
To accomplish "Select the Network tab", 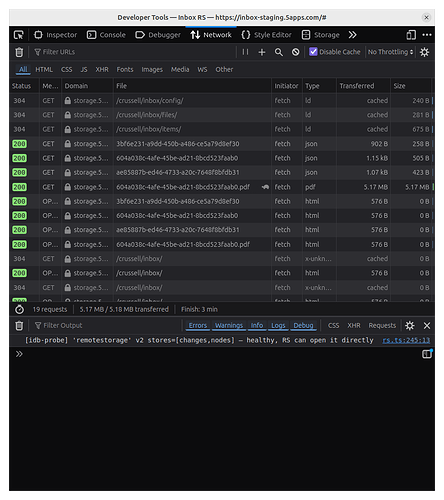I will click(211, 35).
